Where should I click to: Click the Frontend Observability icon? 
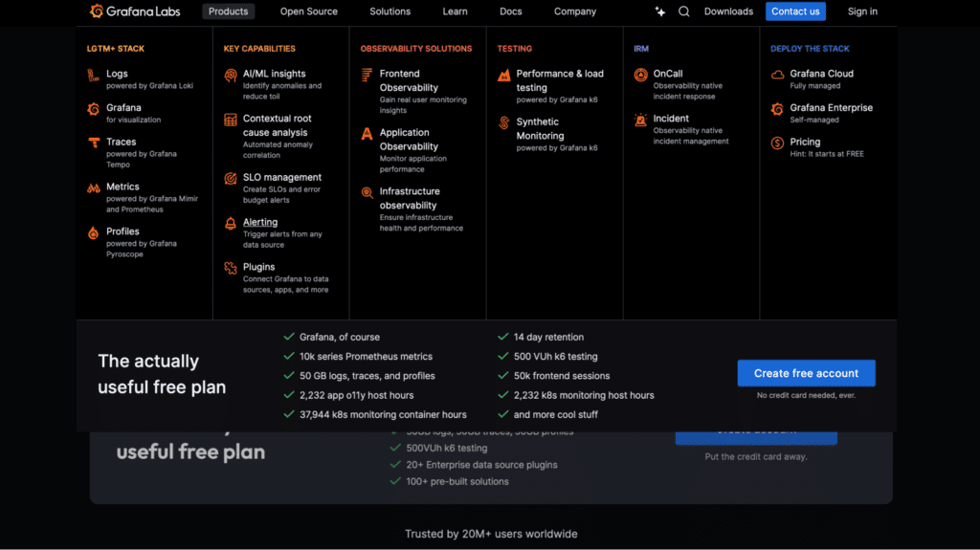tap(367, 75)
